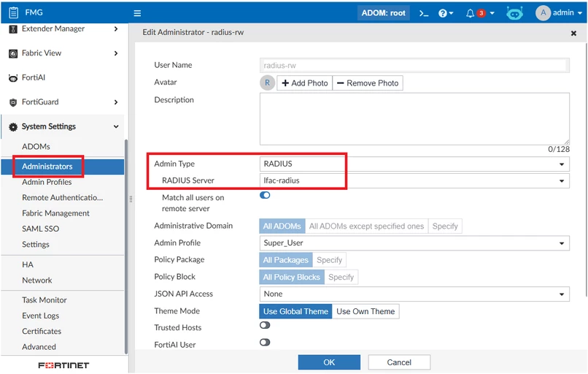Open ADOMs in System Settings

coord(36,147)
